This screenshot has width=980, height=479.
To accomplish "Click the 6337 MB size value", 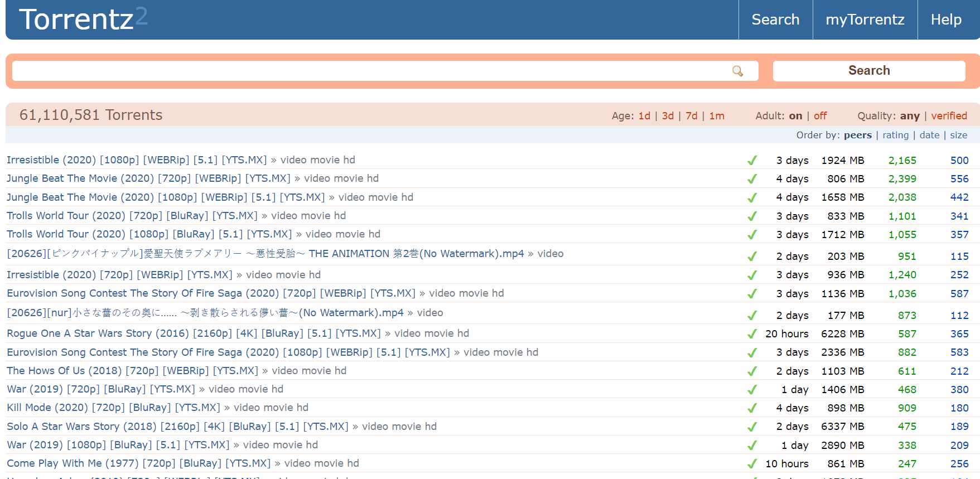I will (x=843, y=427).
